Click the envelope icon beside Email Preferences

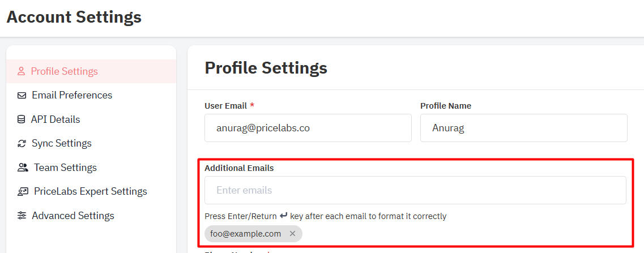22,95
